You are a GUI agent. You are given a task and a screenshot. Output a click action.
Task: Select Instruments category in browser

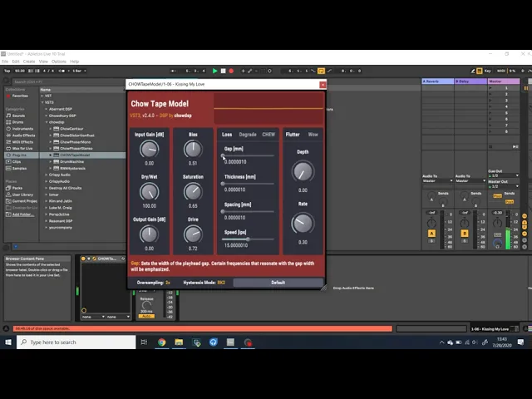[x=20, y=129]
